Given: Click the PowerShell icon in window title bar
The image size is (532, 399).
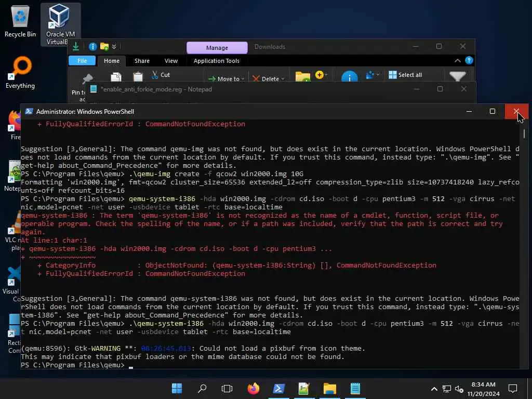Looking at the screenshot, I should tap(29, 111).
